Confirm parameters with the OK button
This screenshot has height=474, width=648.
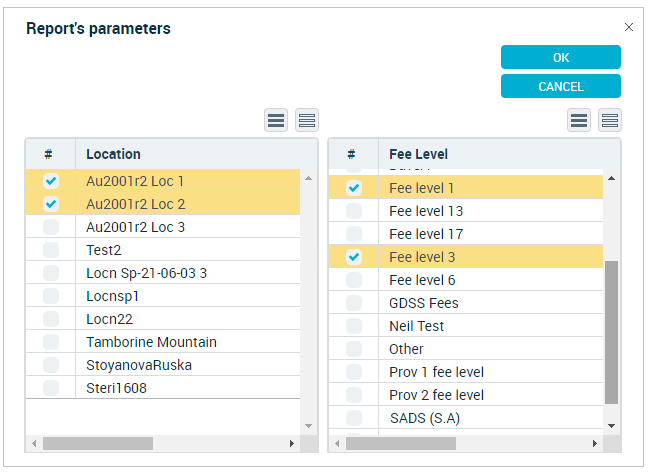click(561, 57)
